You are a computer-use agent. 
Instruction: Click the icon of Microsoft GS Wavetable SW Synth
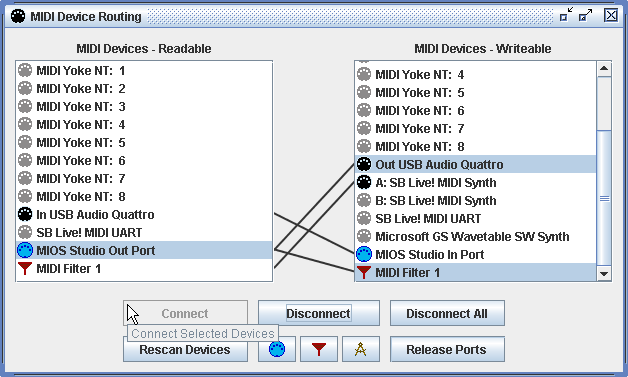pos(364,236)
